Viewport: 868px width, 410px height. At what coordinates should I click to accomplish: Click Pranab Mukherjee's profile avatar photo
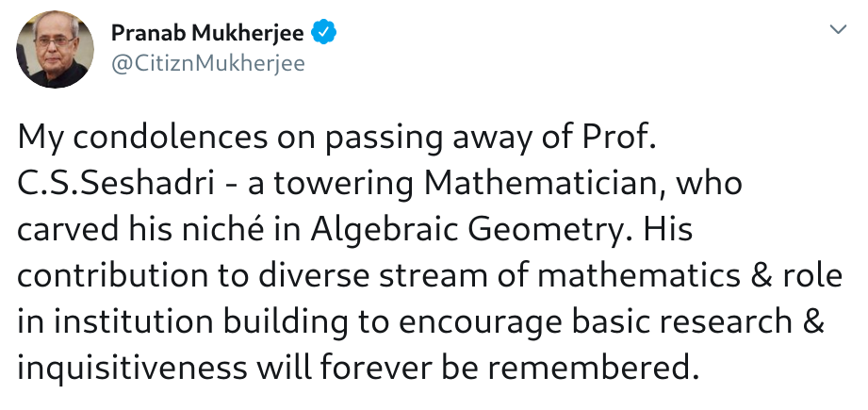click(x=55, y=49)
